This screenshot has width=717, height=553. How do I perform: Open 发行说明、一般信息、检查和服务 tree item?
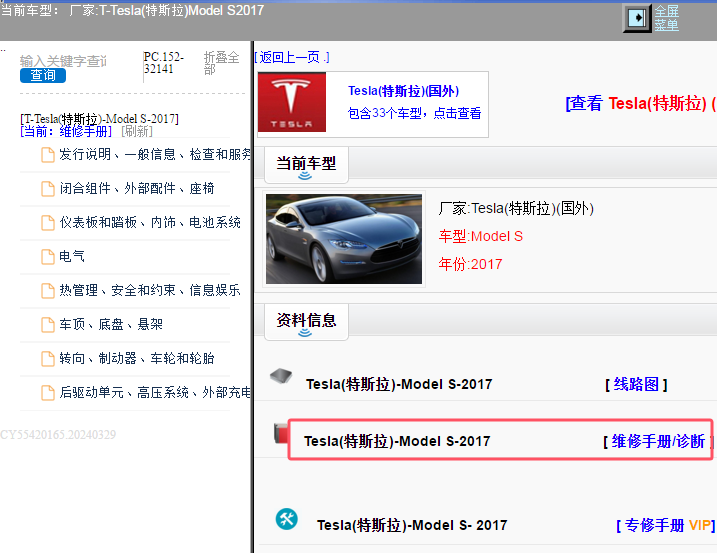155,154
